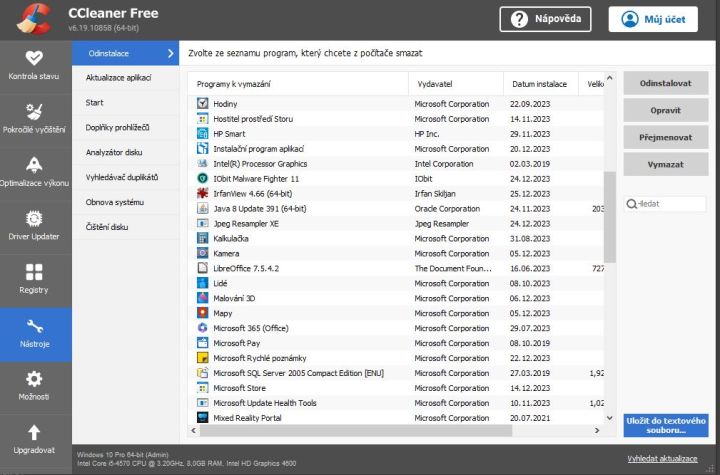Select Hostitel prostředí Storu row
The height and width of the screenshot is (475, 720).
tap(396, 119)
